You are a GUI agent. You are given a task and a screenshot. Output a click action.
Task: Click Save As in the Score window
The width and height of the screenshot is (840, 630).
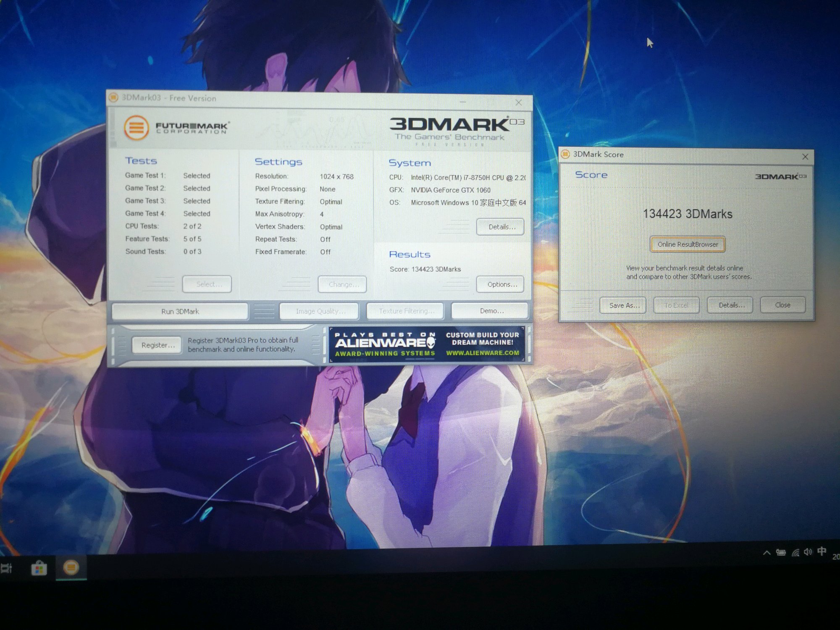coord(623,305)
